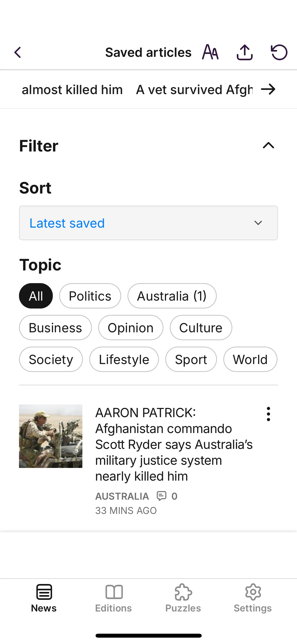Image resolution: width=297 pixels, height=644 pixels.
Task: Select the All topic filter
Action: point(36,296)
